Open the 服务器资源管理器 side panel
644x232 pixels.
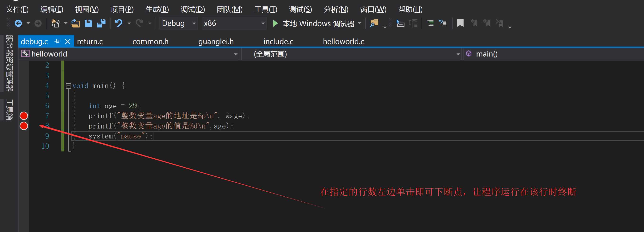9,63
